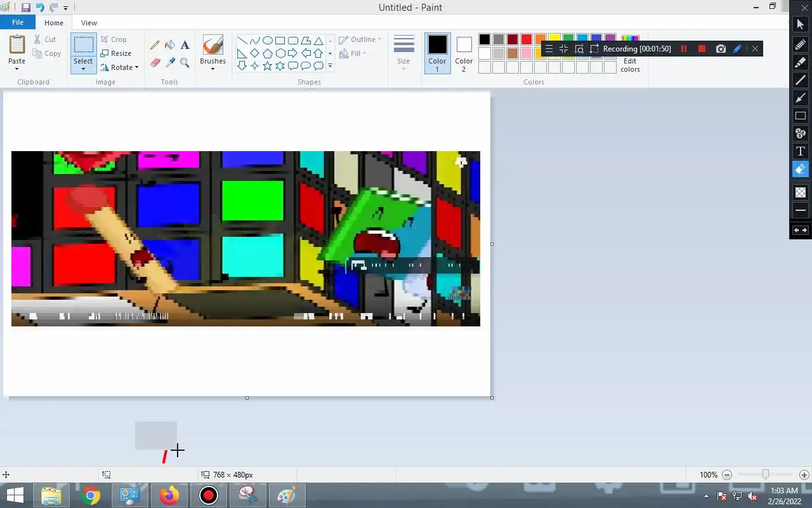This screenshot has height=508, width=812.
Task: Open Firefox from taskbar
Action: [169, 495]
